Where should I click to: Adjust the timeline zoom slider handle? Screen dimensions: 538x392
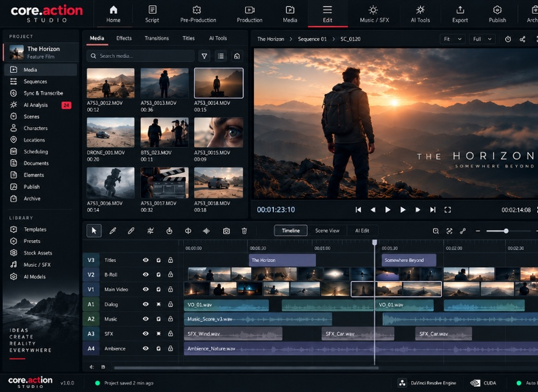click(506, 231)
